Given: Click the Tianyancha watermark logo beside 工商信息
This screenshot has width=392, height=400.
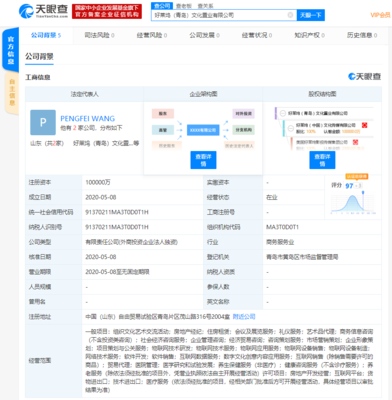Looking at the screenshot, I should (364, 77).
